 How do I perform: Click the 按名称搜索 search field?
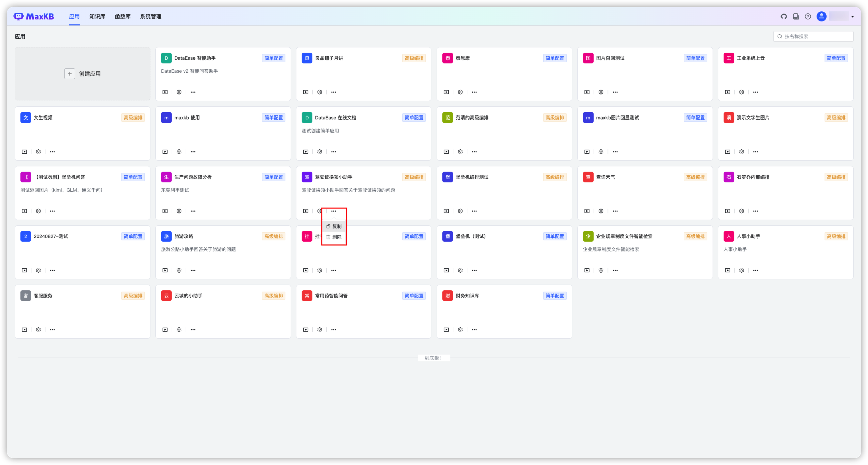[x=813, y=36]
